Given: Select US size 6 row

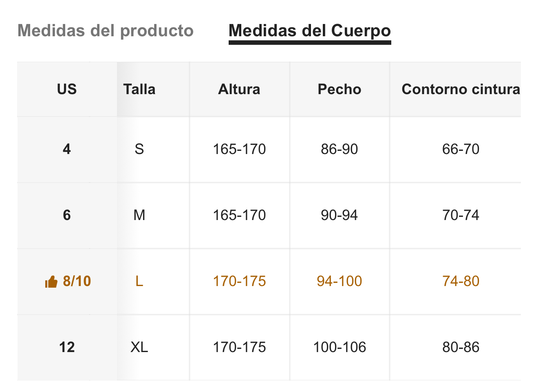Looking at the screenshot, I should click(269, 216).
